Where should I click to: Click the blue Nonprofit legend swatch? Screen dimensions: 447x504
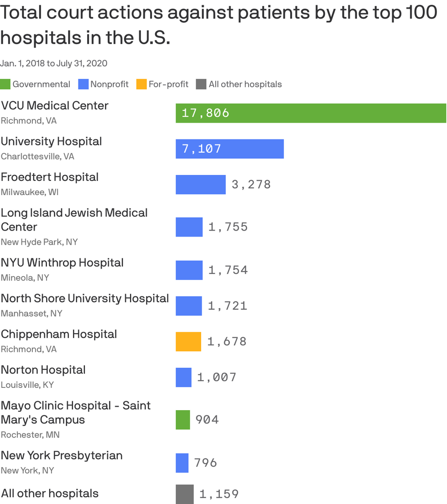point(83,84)
